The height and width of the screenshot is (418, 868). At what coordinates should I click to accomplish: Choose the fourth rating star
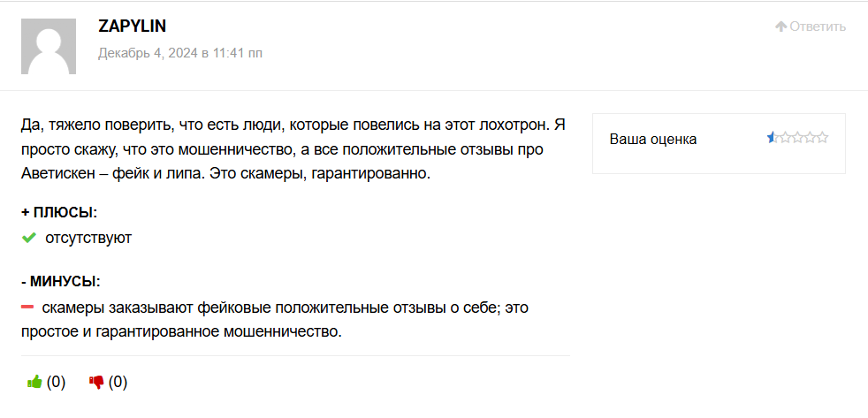(811, 137)
